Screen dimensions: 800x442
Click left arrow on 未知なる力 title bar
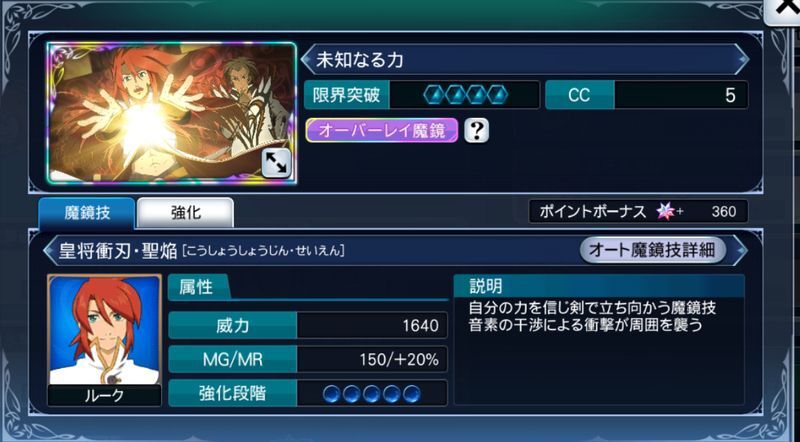tap(307, 60)
